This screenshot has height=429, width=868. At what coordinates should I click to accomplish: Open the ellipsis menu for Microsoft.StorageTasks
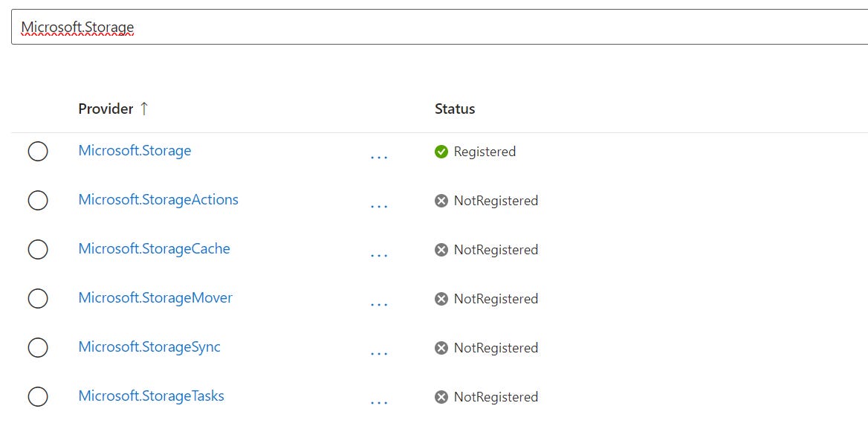(379, 403)
